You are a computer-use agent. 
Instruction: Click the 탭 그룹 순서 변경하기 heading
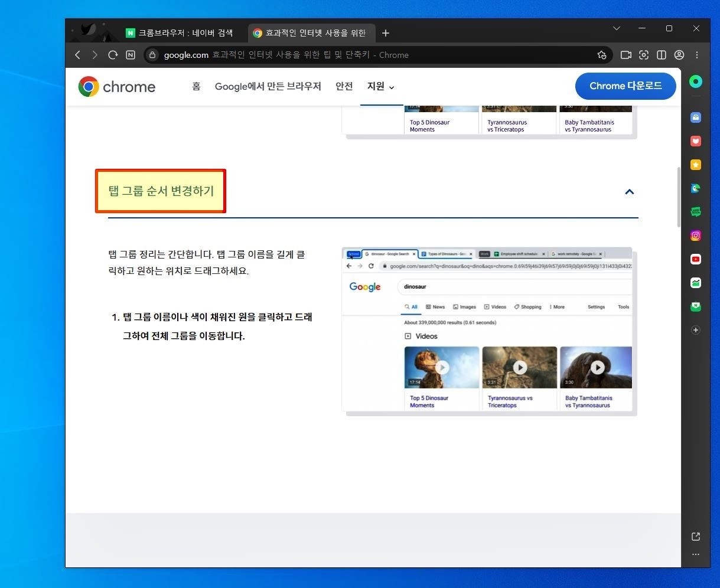tap(161, 191)
